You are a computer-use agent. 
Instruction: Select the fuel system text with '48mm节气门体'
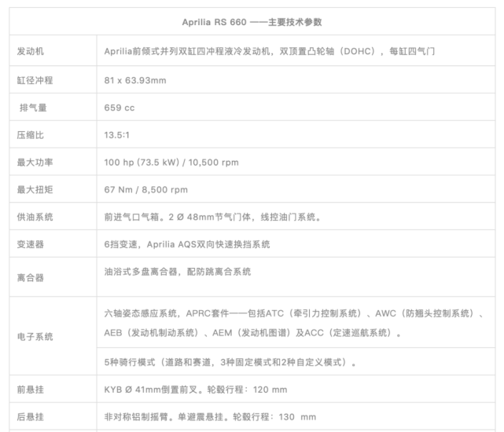(212, 217)
